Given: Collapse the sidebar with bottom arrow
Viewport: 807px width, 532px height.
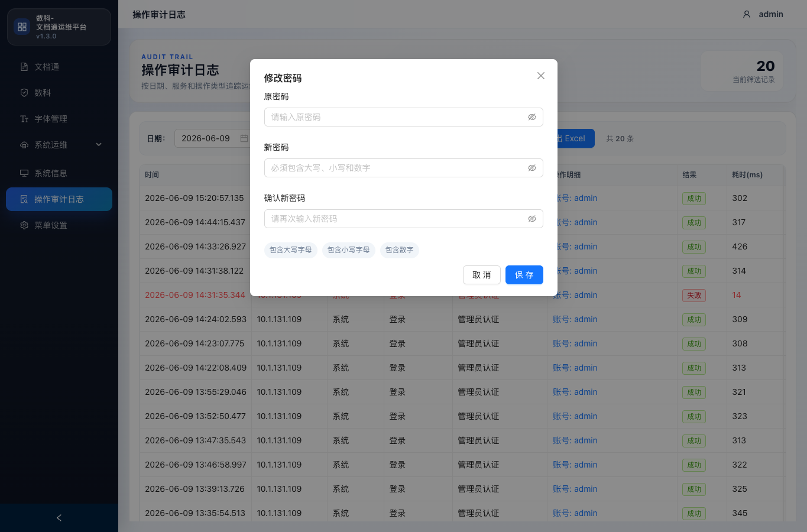Looking at the screenshot, I should pyautogui.click(x=59, y=518).
